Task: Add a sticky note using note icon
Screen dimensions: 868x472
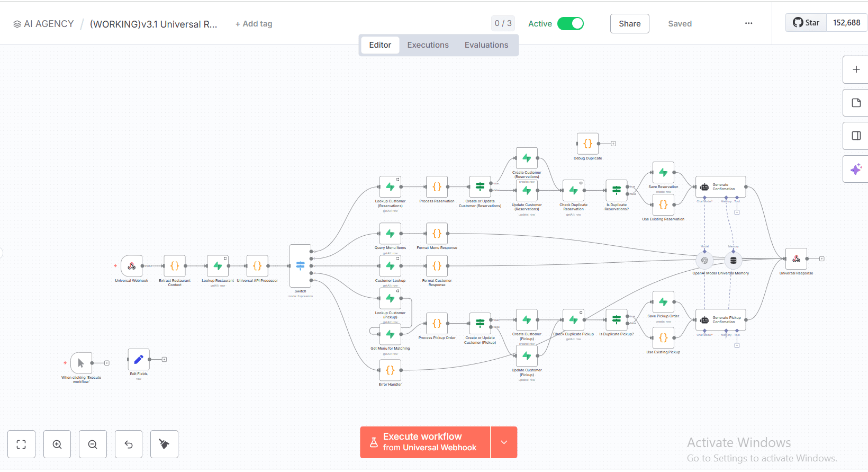Action: 856,103
